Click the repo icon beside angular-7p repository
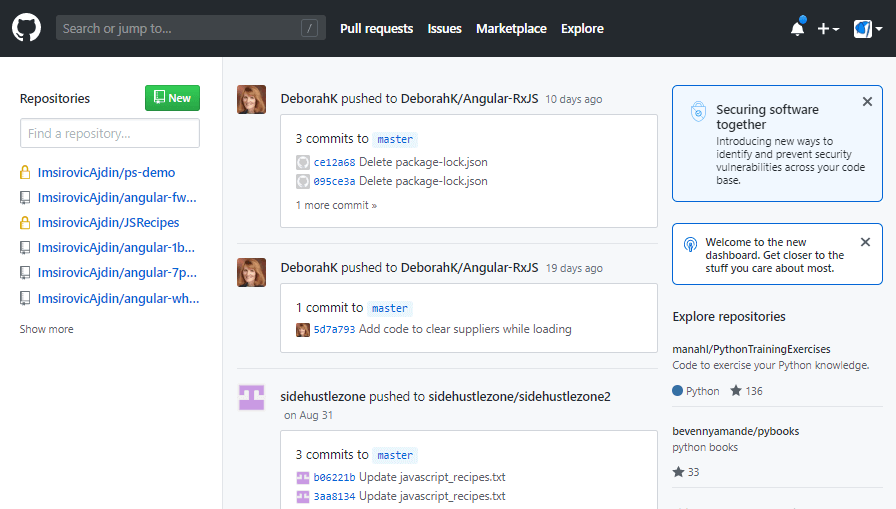Image resolution: width=896 pixels, height=509 pixels. 25,272
